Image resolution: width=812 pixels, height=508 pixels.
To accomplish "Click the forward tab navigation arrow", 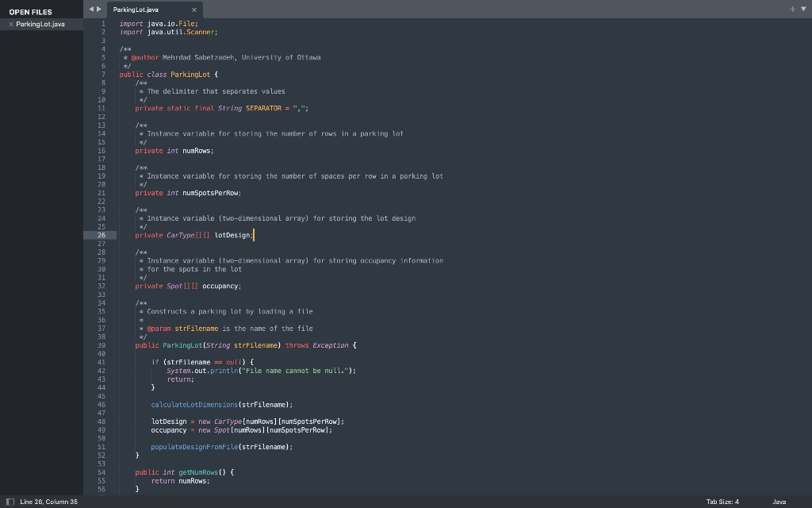I will click(x=99, y=9).
